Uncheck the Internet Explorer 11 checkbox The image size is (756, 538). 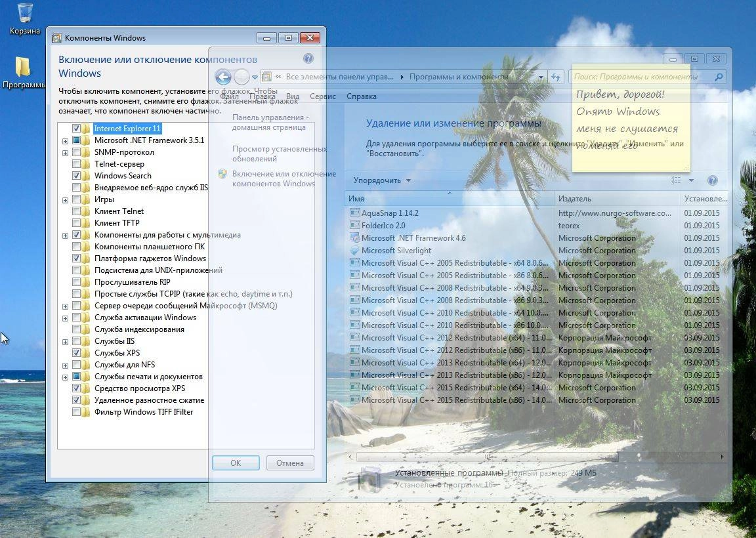pyautogui.click(x=76, y=128)
